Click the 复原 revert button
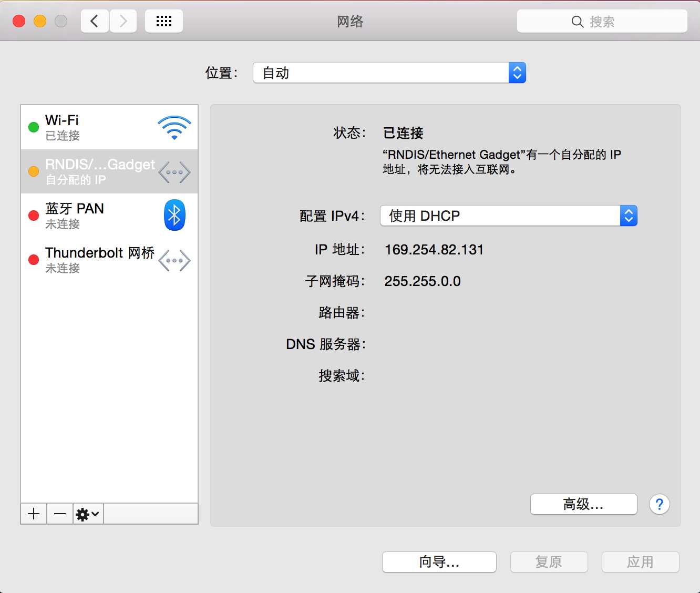The image size is (700, 593). [549, 562]
